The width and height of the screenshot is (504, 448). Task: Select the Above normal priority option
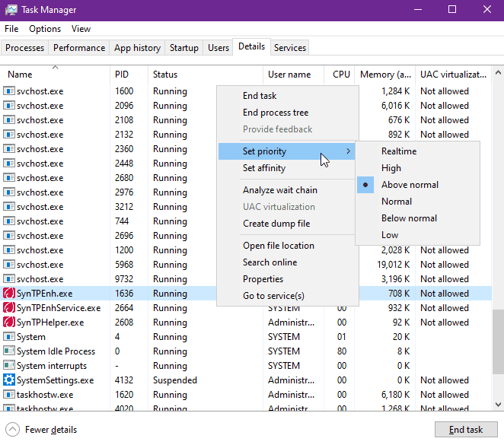point(417,185)
